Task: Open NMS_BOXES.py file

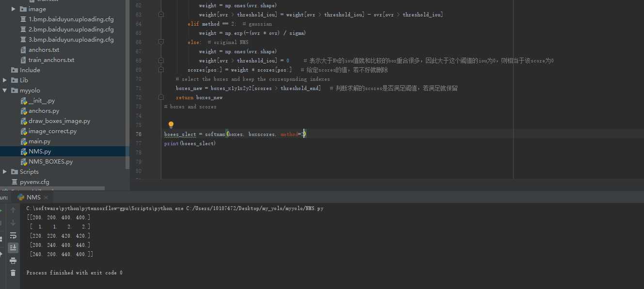Action: 50,162
